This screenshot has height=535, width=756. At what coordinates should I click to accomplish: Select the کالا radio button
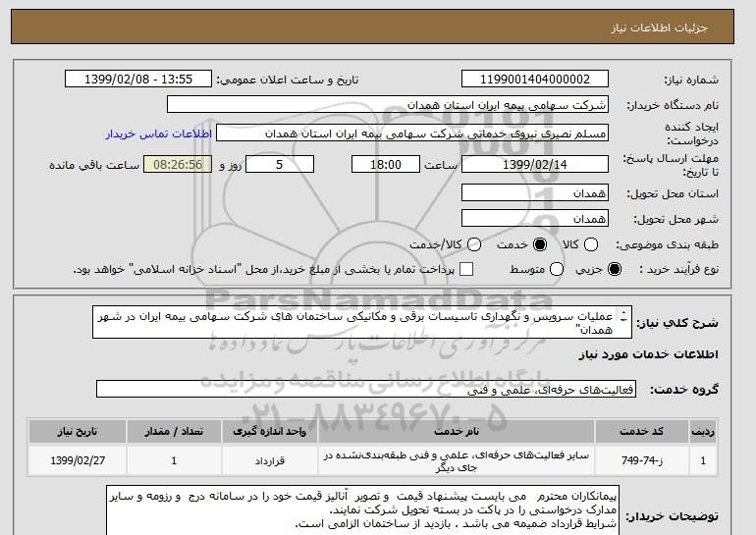coord(591,244)
